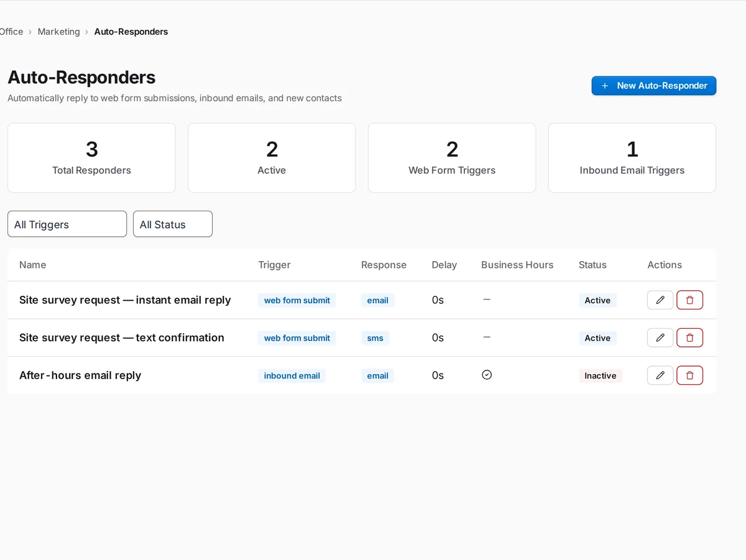The image size is (746, 560).
Task: Click the 'inbound email' trigger tag
Action: (292, 375)
